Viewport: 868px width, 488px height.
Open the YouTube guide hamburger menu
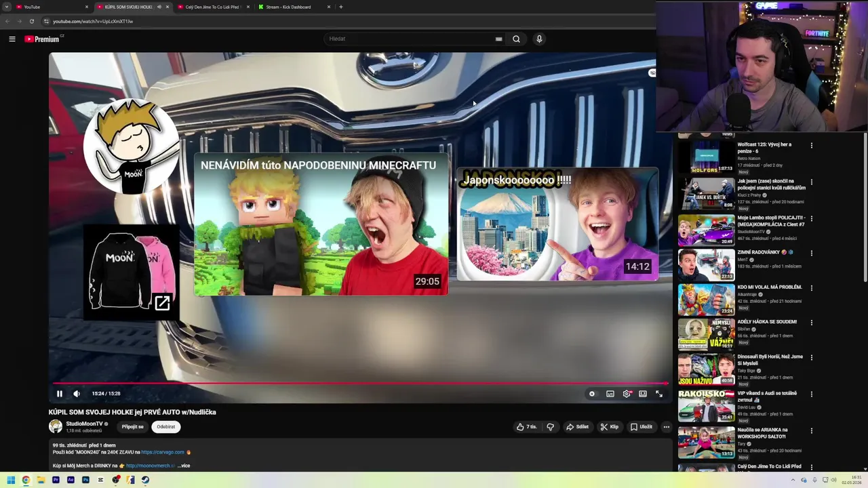point(12,39)
